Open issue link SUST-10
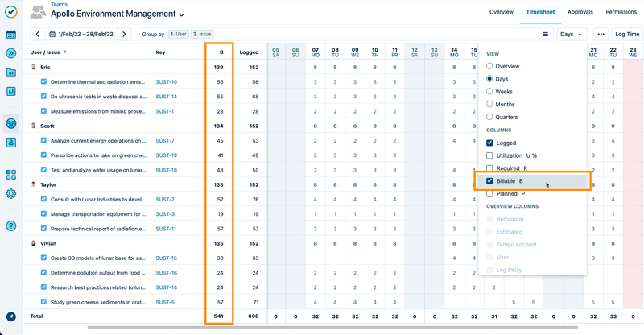Viewport: 644px width, 335px height. [166, 82]
